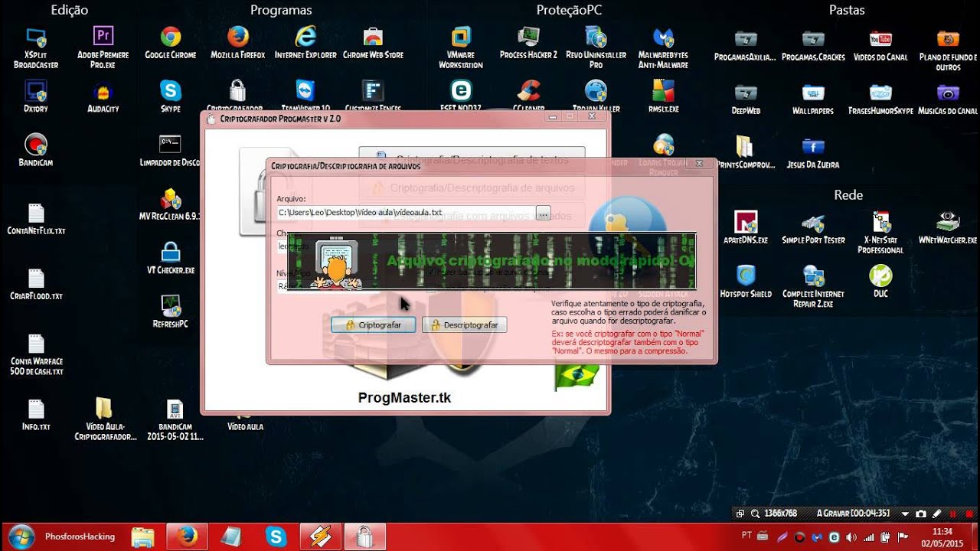
Task: Click the Arquivo file path field
Action: point(406,213)
